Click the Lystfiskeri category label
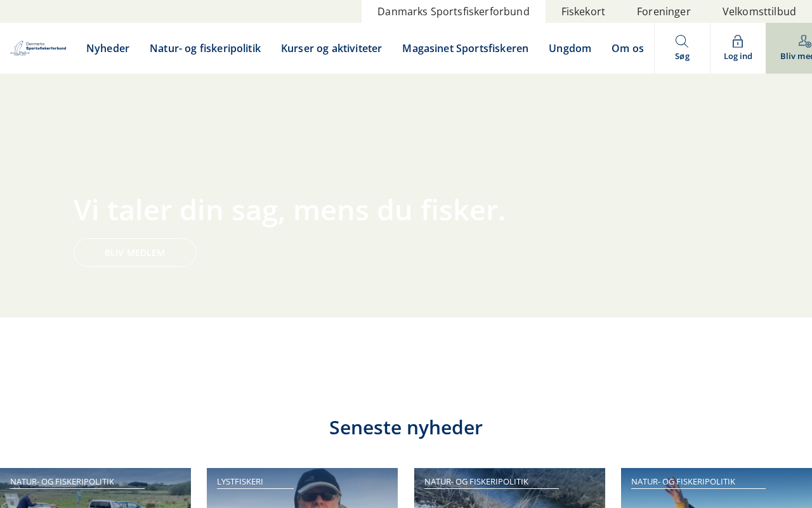Viewport: 812px width, 508px height. [x=240, y=481]
